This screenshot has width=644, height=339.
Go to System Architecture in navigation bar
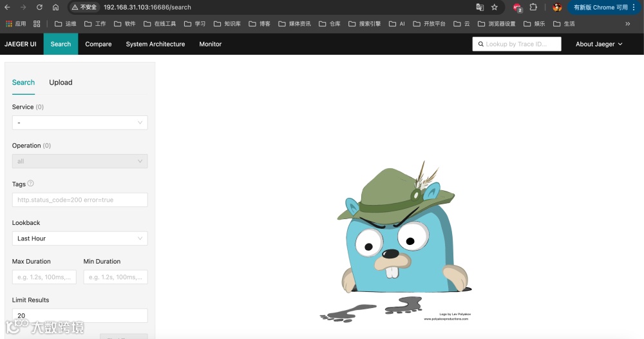tap(155, 44)
